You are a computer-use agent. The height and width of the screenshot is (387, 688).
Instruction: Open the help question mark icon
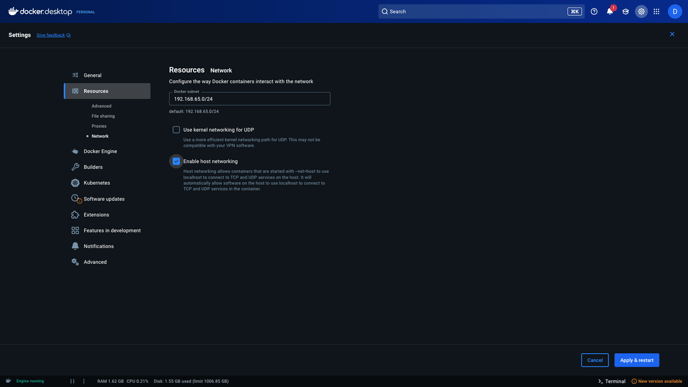(x=594, y=12)
